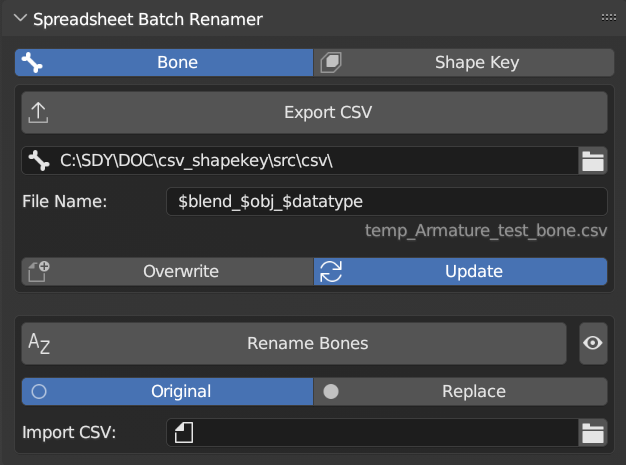Open file browser for Import CSV
This screenshot has width=626, height=465.
(x=594, y=433)
